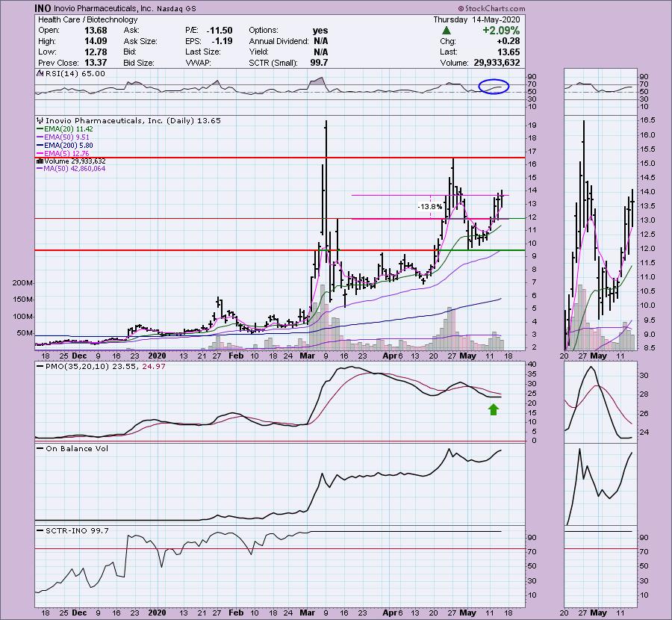Click the zoomed PMO panel on the right
This screenshot has width=672, height=620.
pos(600,403)
